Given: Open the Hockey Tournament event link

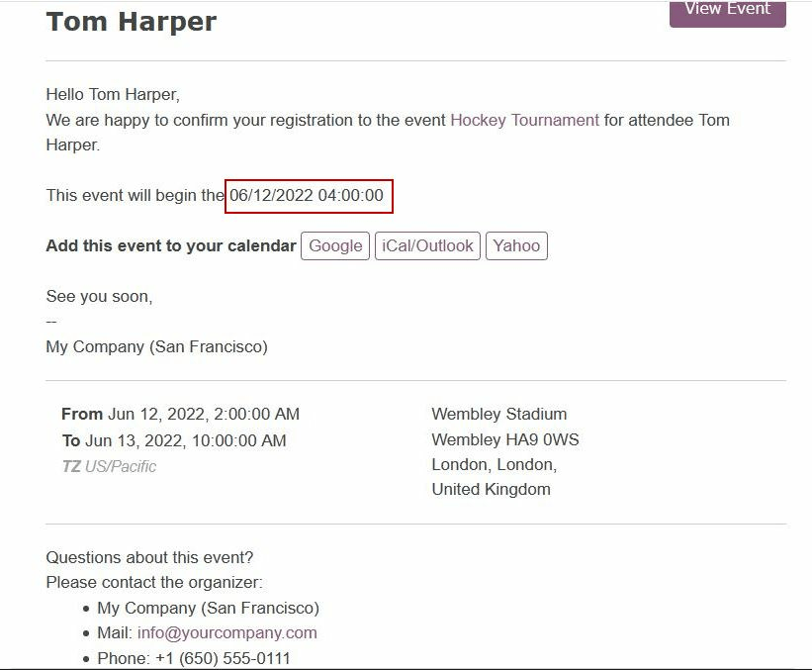Looking at the screenshot, I should pos(524,120).
